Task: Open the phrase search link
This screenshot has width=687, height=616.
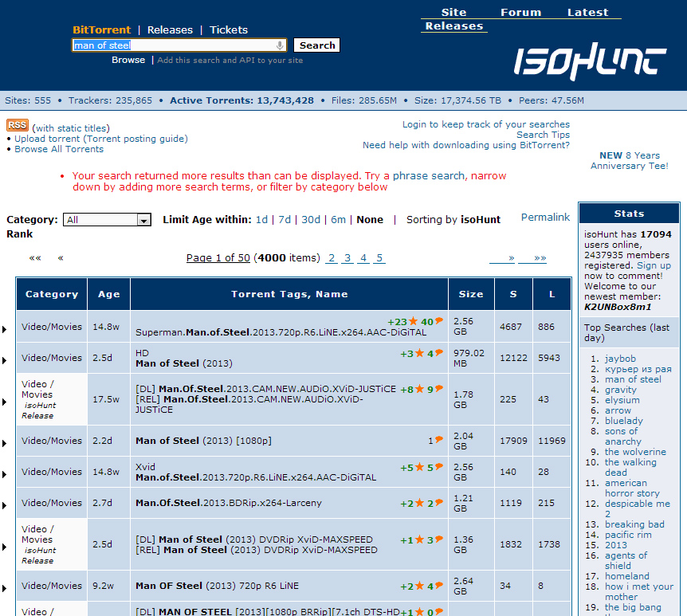Action: click(x=429, y=175)
